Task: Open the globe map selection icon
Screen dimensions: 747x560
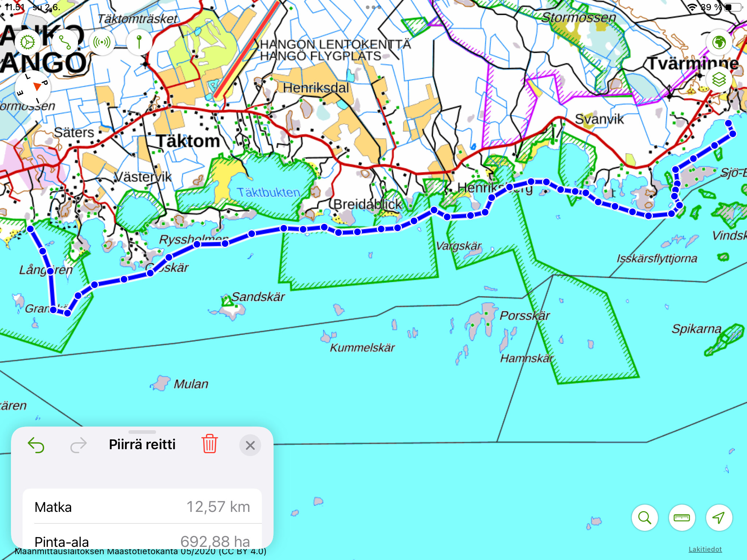Action: (719, 42)
